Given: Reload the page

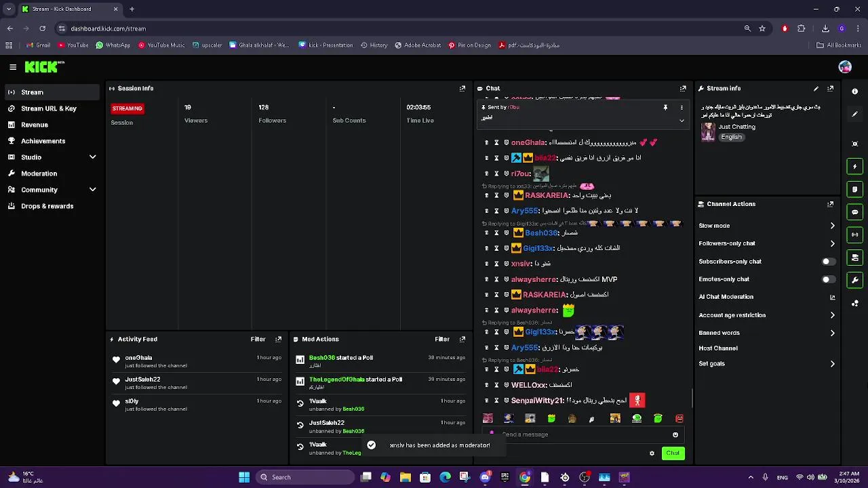Looking at the screenshot, I should pos(42,28).
